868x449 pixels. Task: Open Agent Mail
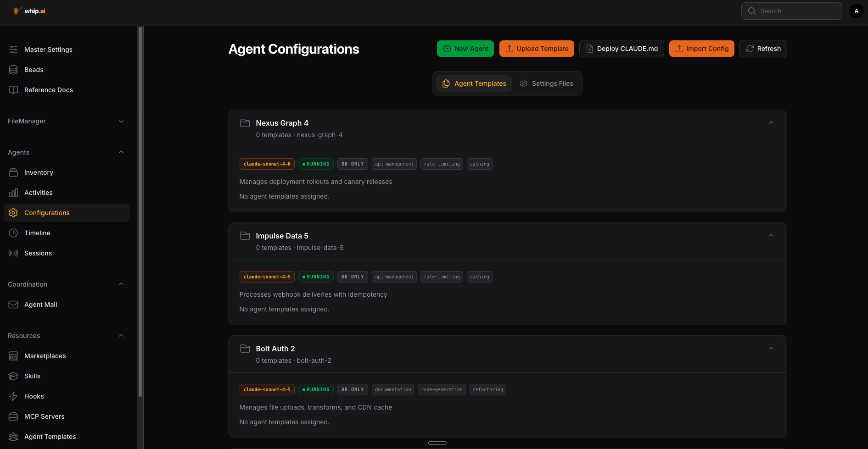point(40,304)
